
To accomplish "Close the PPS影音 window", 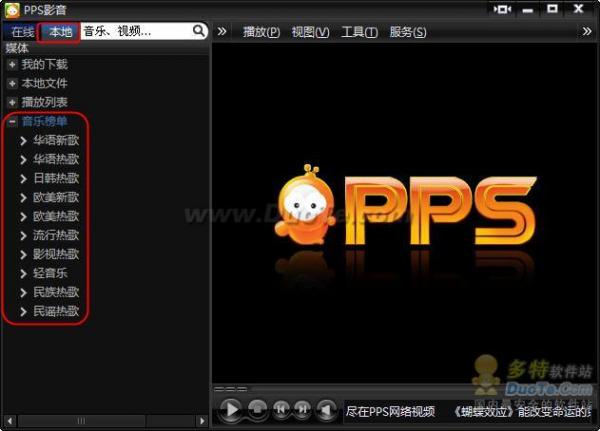I will (x=578, y=9).
